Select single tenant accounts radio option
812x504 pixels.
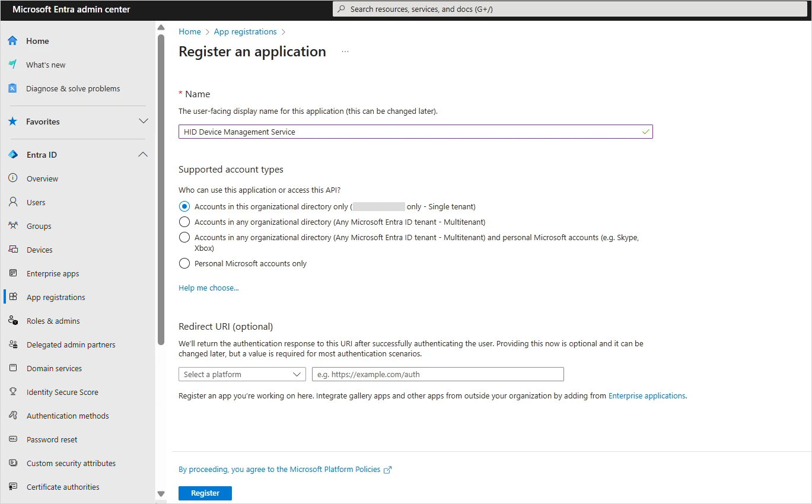pyautogui.click(x=184, y=207)
